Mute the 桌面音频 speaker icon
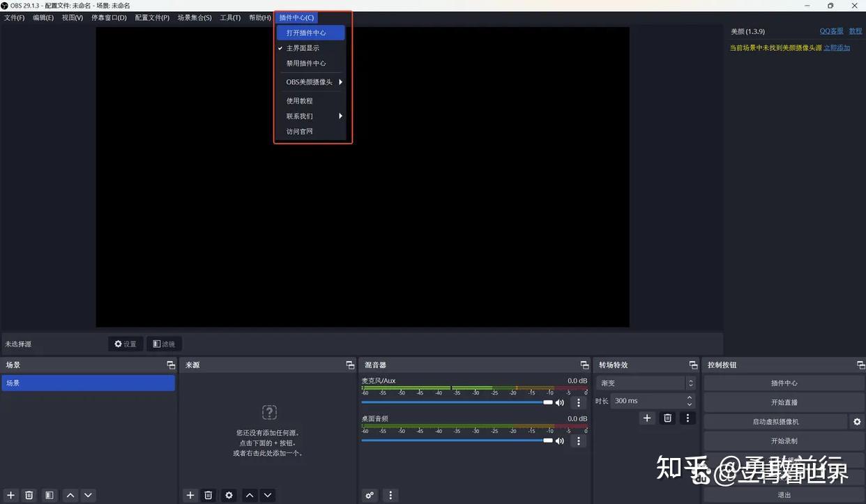 (559, 441)
